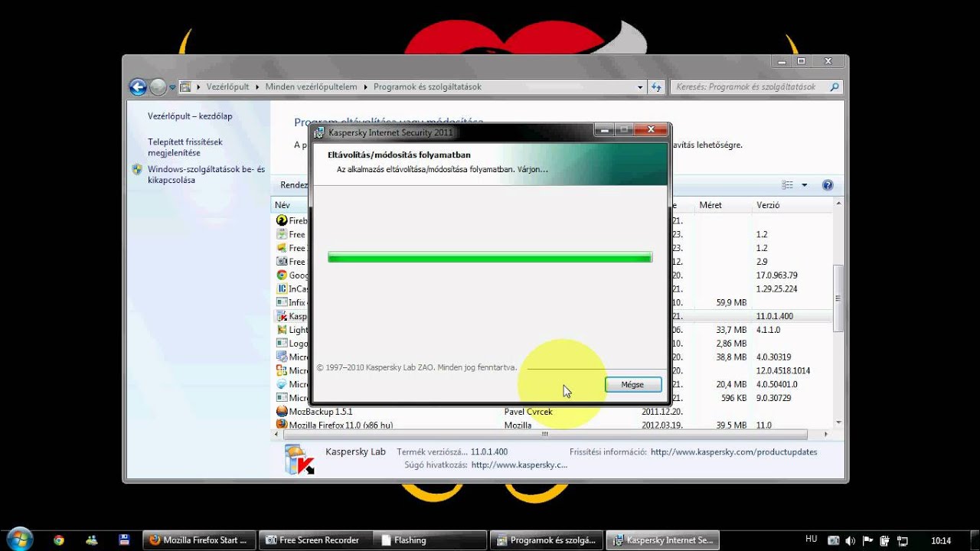This screenshot has height=551, width=980.
Task: Click the Control Panel icon in address bar
Action: [185, 87]
